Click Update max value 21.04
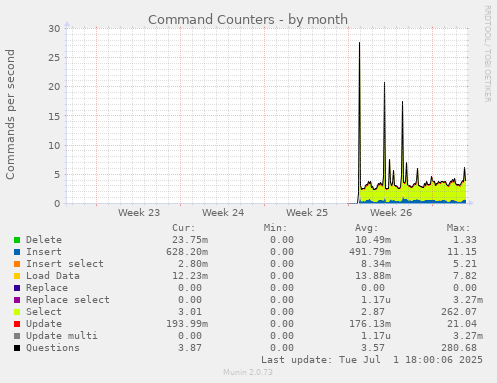 [462, 324]
